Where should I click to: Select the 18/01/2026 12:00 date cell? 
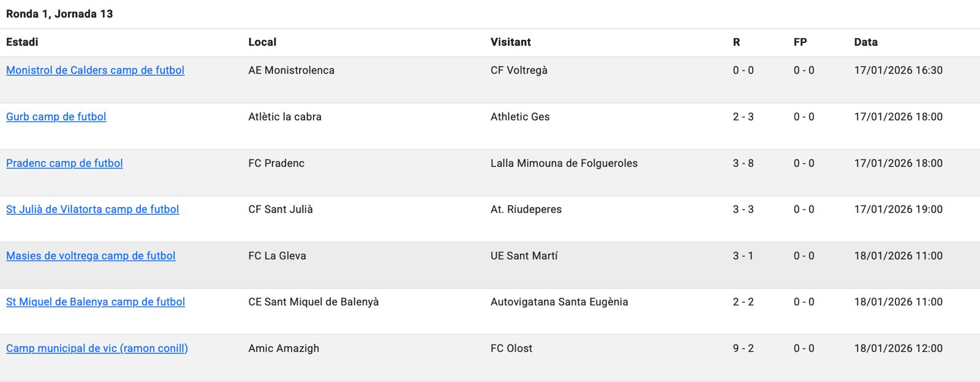click(898, 349)
